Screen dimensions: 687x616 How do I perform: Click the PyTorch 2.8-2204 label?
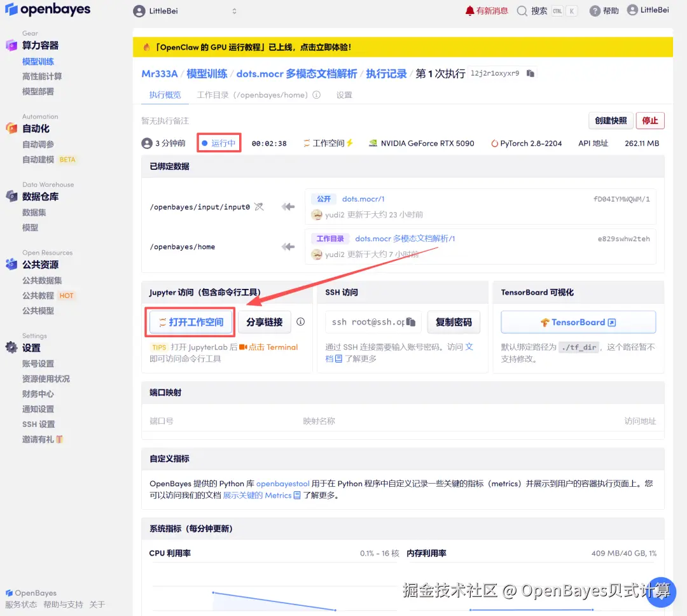click(x=526, y=143)
